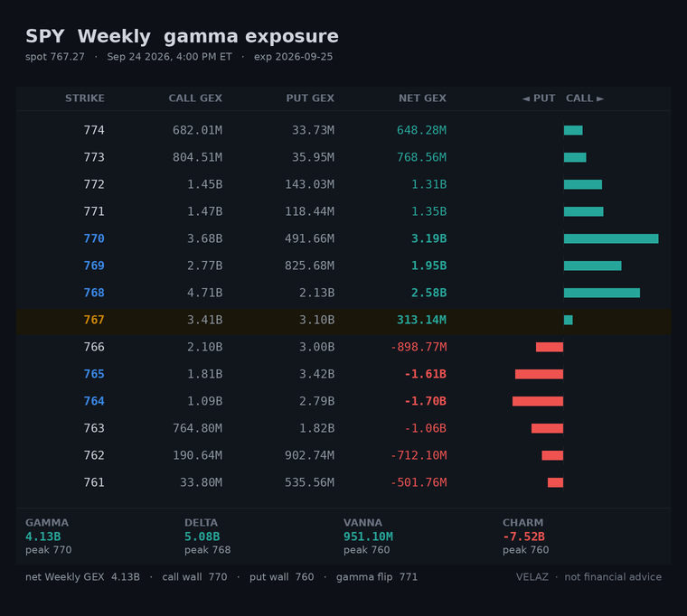Select strike 774 cell
687x616 pixels.
(94, 130)
